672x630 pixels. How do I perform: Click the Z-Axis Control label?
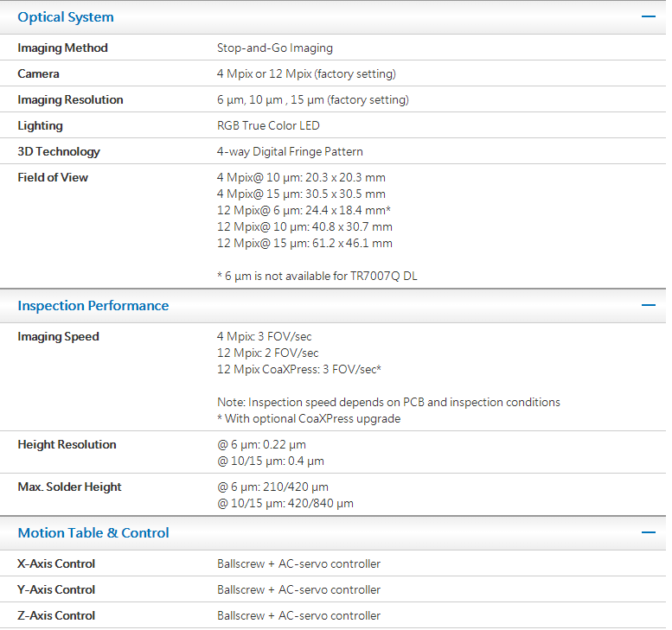[56, 616]
